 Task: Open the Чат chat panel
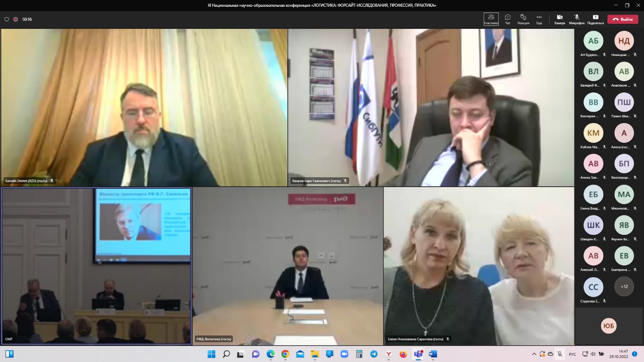click(508, 19)
